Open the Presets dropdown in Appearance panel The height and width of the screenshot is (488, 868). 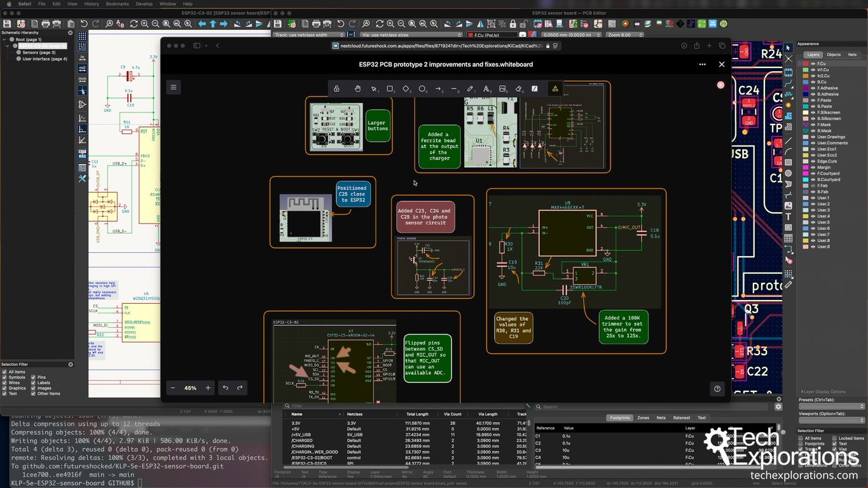tap(831, 407)
